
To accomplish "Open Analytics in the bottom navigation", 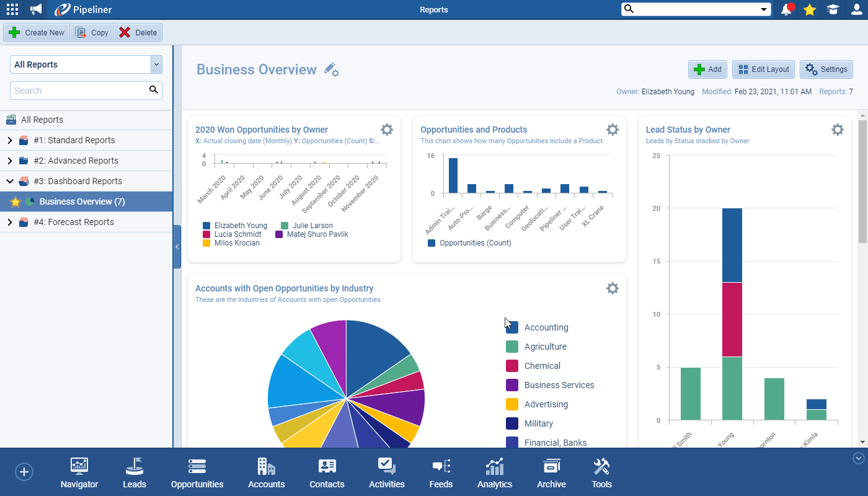I will click(495, 474).
